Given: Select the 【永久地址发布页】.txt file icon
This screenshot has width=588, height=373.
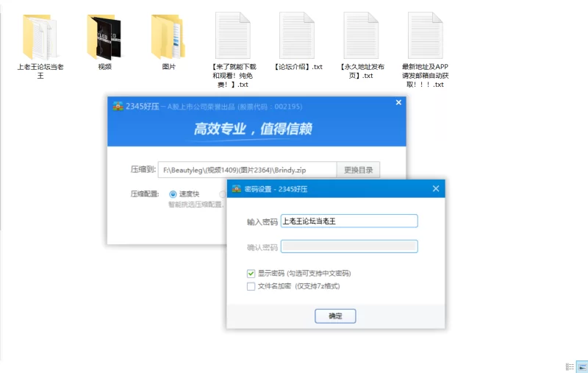Looking at the screenshot, I should click(x=361, y=35).
